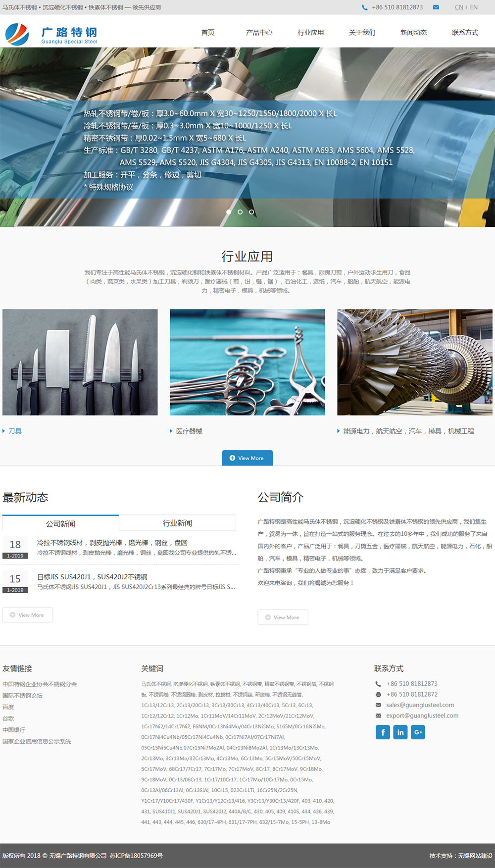495x868 pixels.
Task: Open the 国际不锈钢论坛 link
Action: [x=22, y=696]
